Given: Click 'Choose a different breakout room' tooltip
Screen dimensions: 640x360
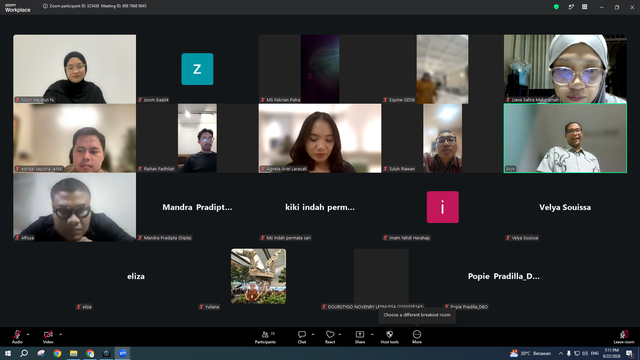Looking at the screenshot, I should click(x=417, y=315).
